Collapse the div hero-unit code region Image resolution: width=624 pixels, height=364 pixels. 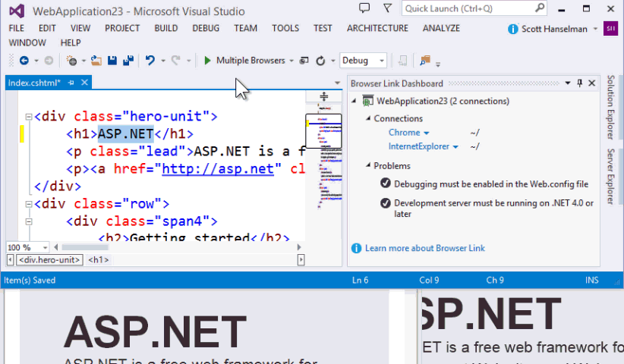pos(29,117)
